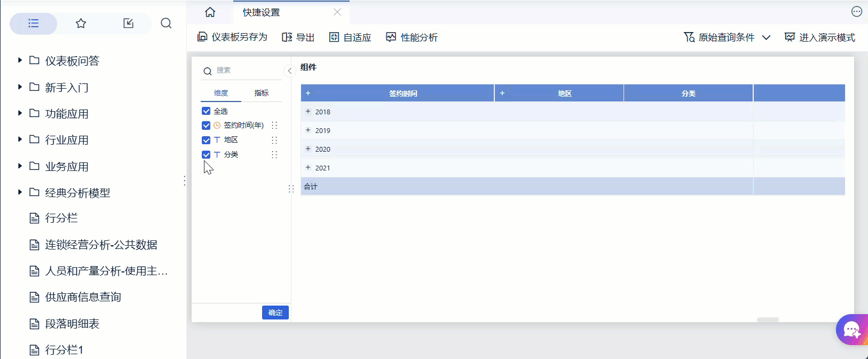Expand all in 签约时间 column header
This screenshot has height=359, width=868.
[x=308, y=93]
